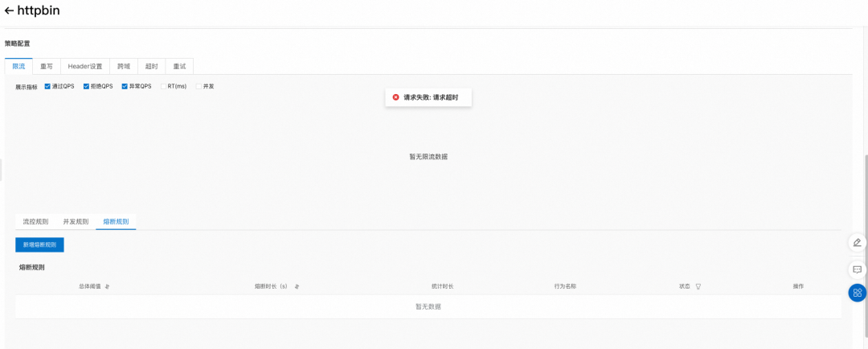The height and width of the screenshot is (349, 868).
Task: Click the 状态 column header text
Action: pos(685,286)
